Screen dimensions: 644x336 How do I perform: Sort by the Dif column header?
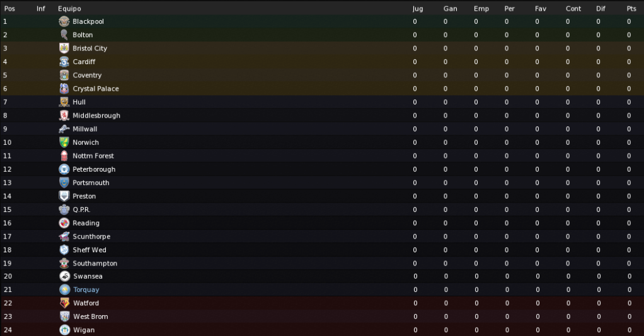point(601,9)
